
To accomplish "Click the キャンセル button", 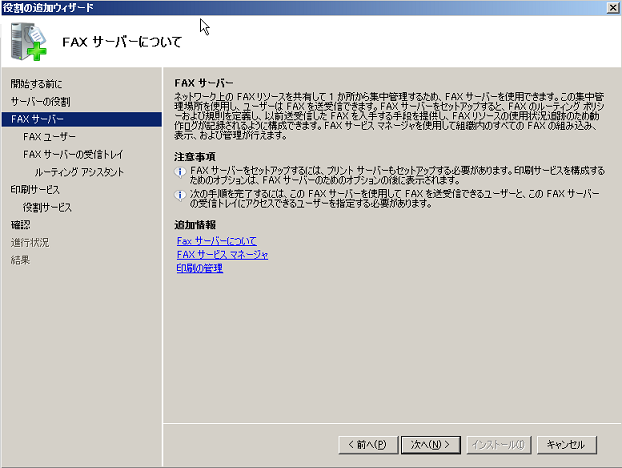I will [566, 445].
